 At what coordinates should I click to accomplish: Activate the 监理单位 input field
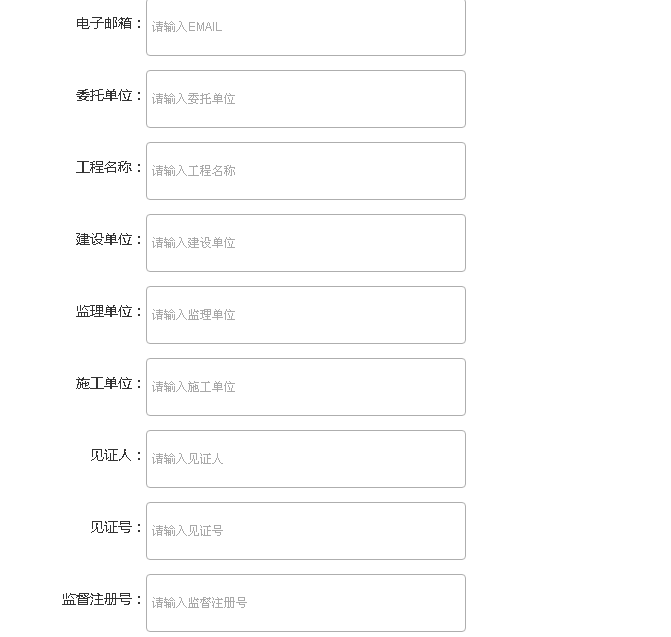305,315
